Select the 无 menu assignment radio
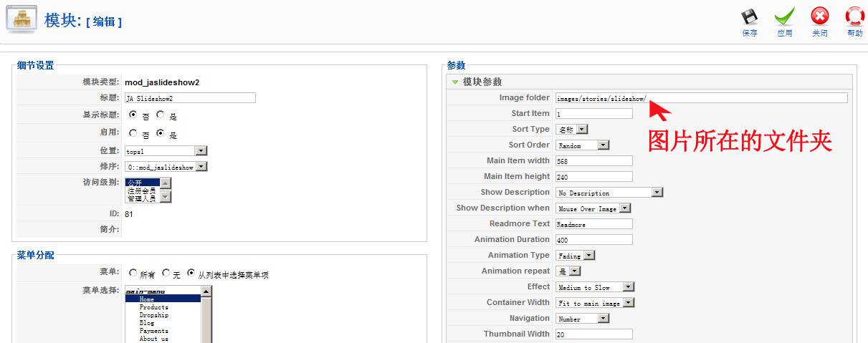Viewport: 868px width, 343px height. pos(166,274)
